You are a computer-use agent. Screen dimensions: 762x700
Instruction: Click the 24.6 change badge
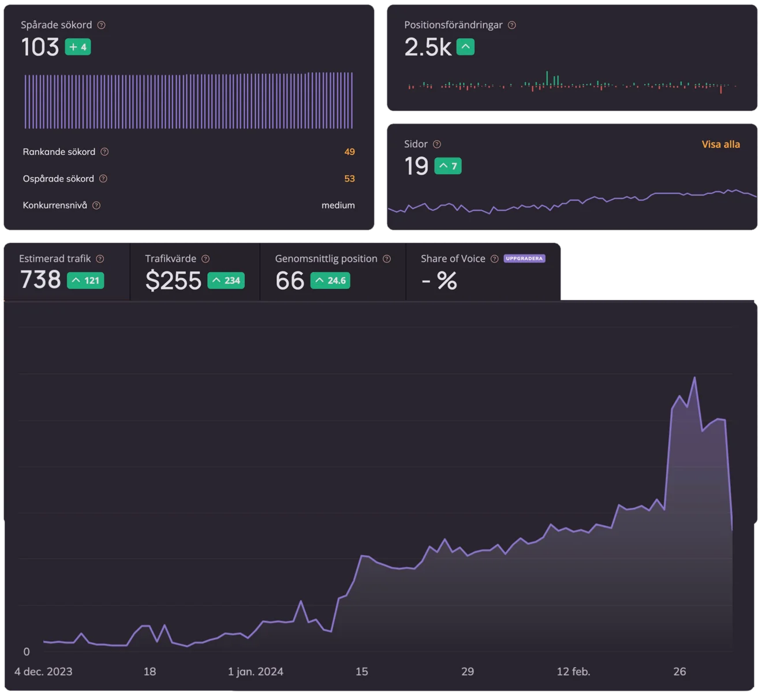[330, 280]
